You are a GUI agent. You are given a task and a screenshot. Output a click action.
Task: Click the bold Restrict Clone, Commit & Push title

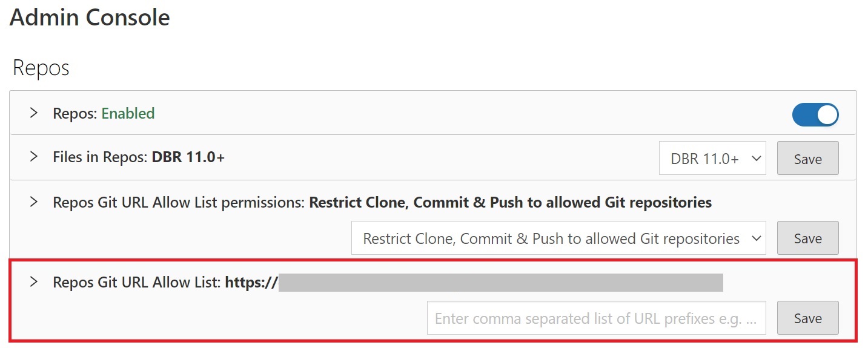point(511,202)
